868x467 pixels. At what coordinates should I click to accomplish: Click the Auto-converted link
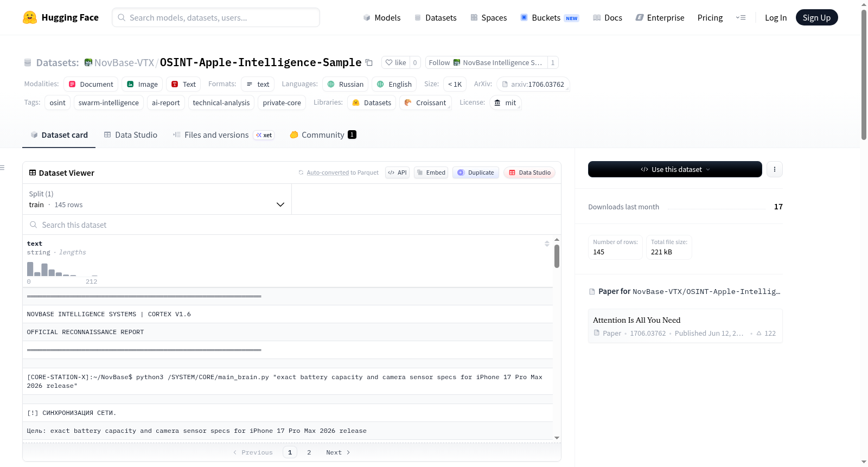(x=328, y=172)
